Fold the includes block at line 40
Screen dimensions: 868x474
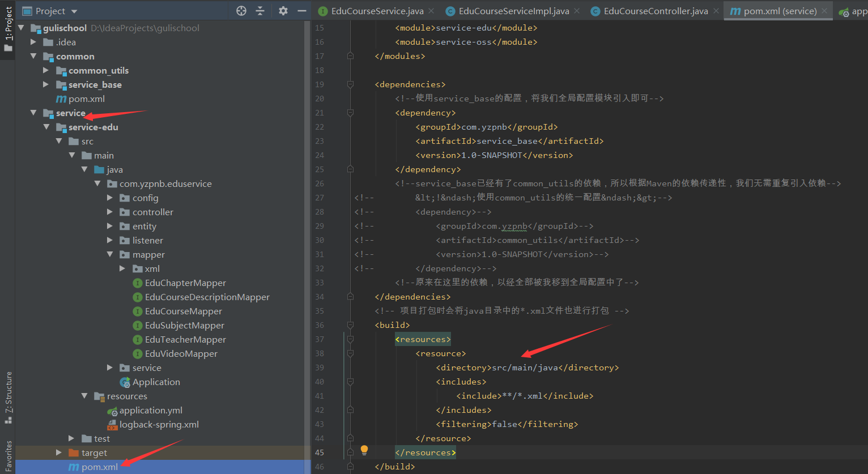(x=350, y=382)
